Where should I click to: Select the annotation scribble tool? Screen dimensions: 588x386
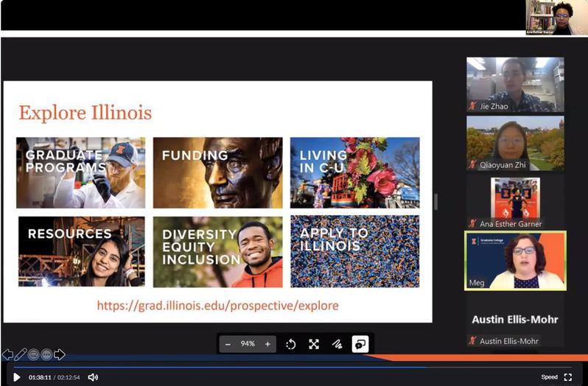(337, 344)
